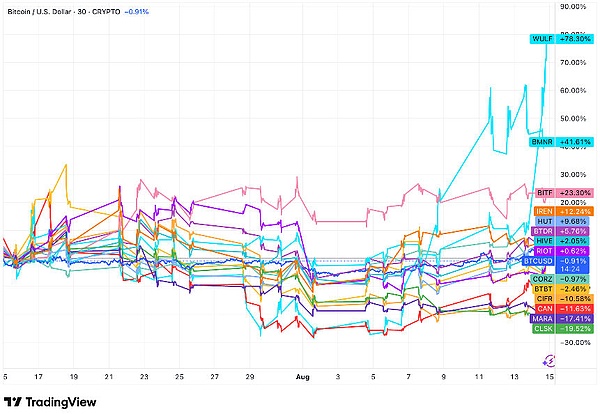Click the +12.24% value label
600x414 pixels.
click(x=575, y=211)
